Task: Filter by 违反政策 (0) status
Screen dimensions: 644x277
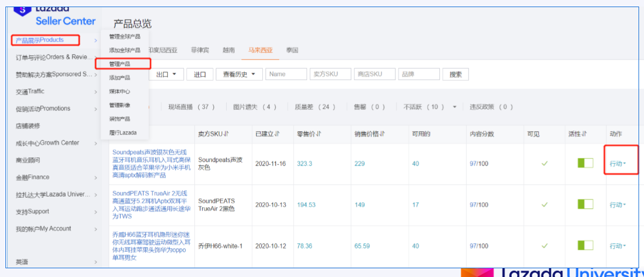Action: (x=492, y=107)
